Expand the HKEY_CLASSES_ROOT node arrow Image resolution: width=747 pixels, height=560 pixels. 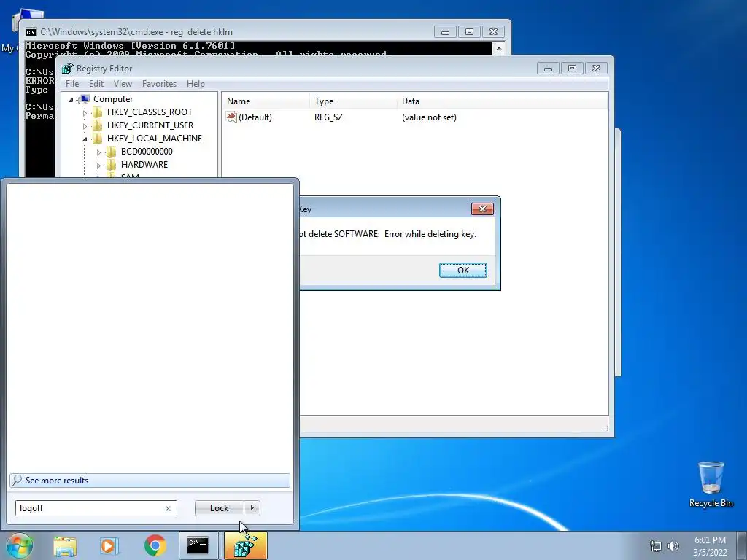pos(85,113)
